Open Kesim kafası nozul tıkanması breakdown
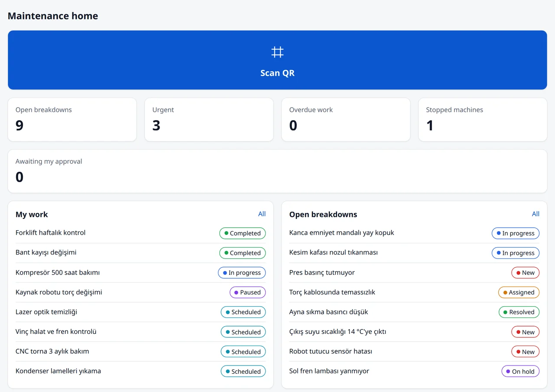 click(x=414, y=253)
